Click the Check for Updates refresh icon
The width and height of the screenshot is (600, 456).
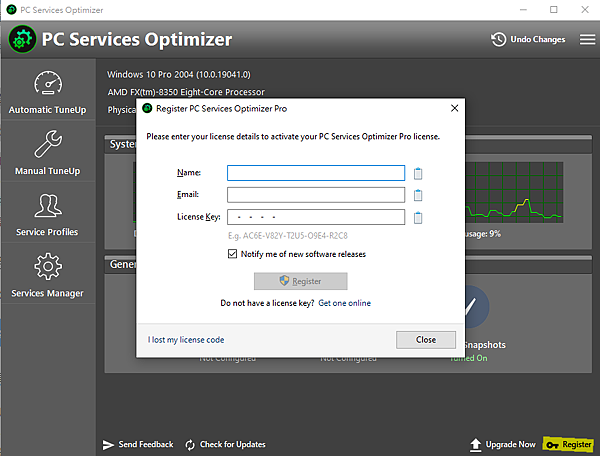[190, 445]
